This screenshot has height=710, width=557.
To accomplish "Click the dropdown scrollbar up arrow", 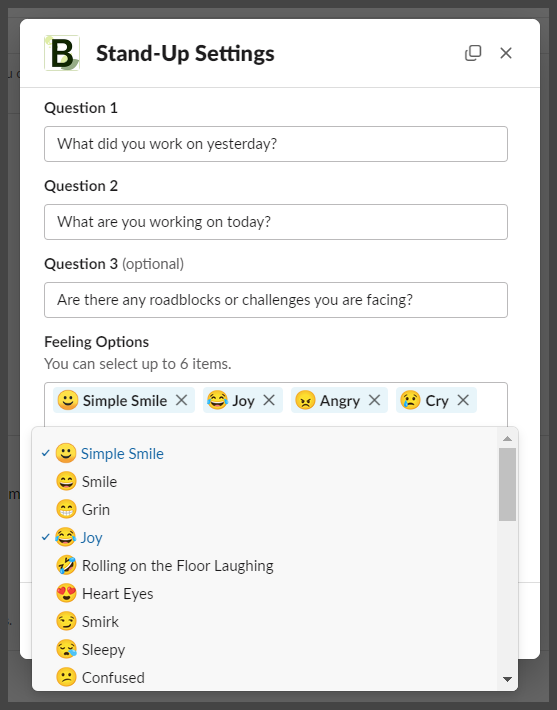I will [508, 438].
